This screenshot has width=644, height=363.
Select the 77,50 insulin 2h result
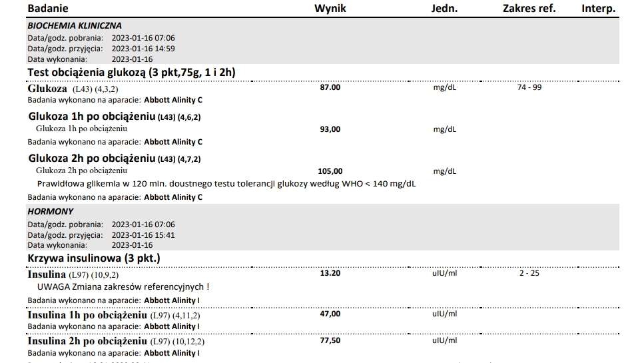point(330,340)
